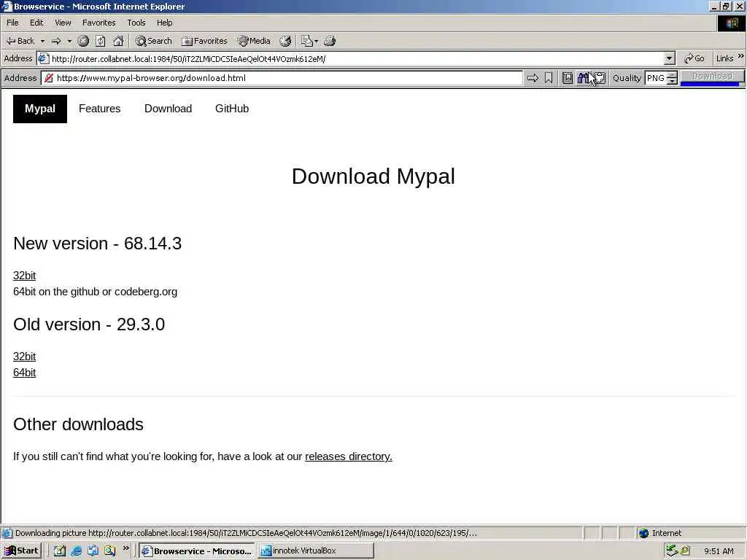Go back with the Back arrow button
747x560 pixels.
pyautogui.click(x=20, y=41)
